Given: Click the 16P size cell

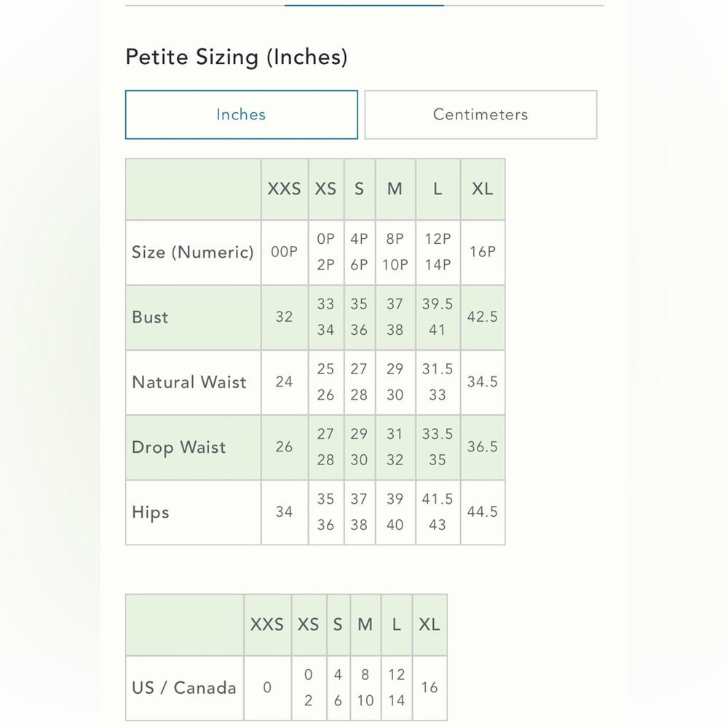Looking at the screenshot, I should click(483, 252).
